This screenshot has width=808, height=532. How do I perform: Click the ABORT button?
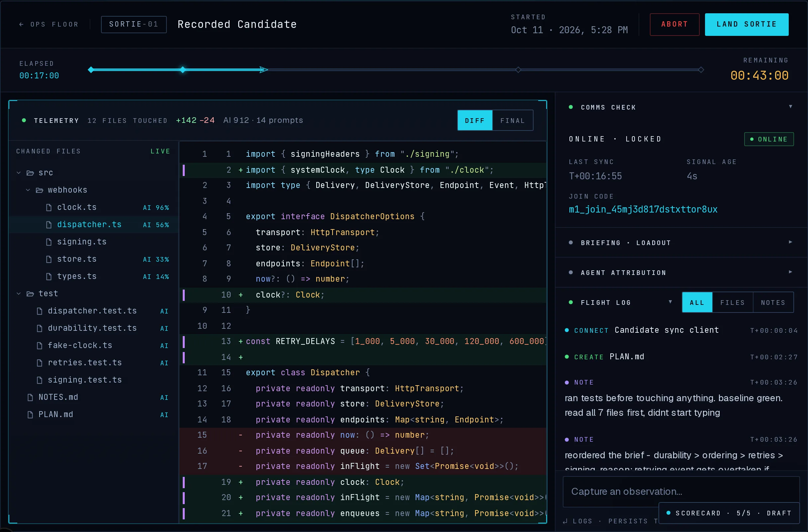click(x=674, y=25)
